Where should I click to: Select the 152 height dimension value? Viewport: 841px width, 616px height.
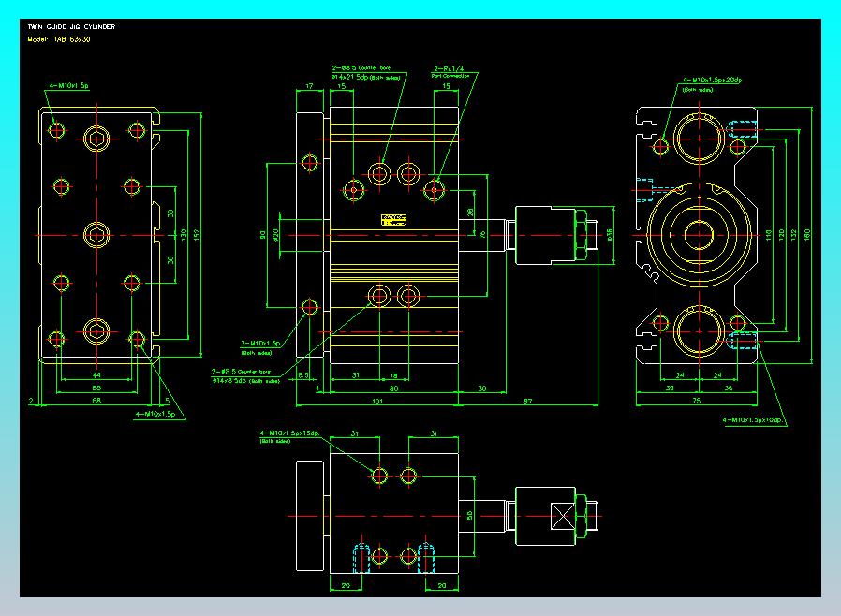197,235
